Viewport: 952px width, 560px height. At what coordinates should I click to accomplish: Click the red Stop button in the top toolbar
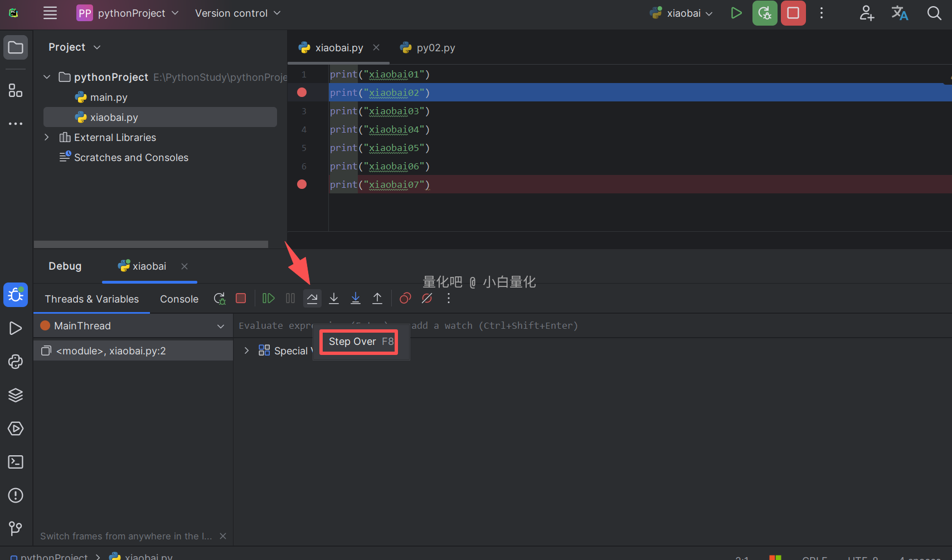(793, 13)
